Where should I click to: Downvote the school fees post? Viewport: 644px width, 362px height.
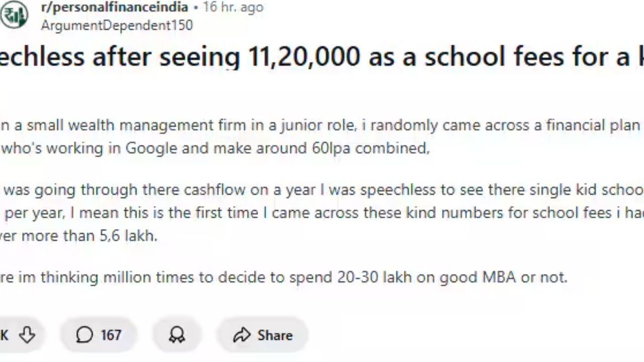(x=26, y=335)
